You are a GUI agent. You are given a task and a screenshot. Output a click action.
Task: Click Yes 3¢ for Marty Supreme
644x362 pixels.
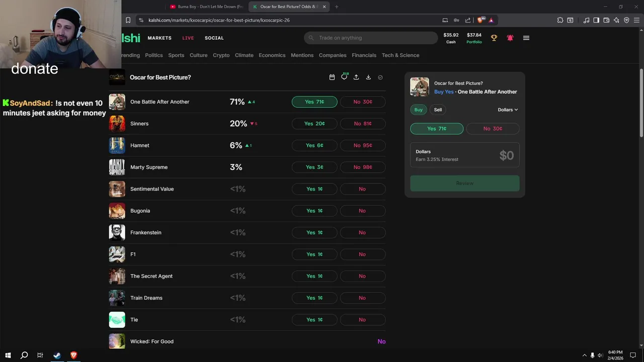point(314,167)
